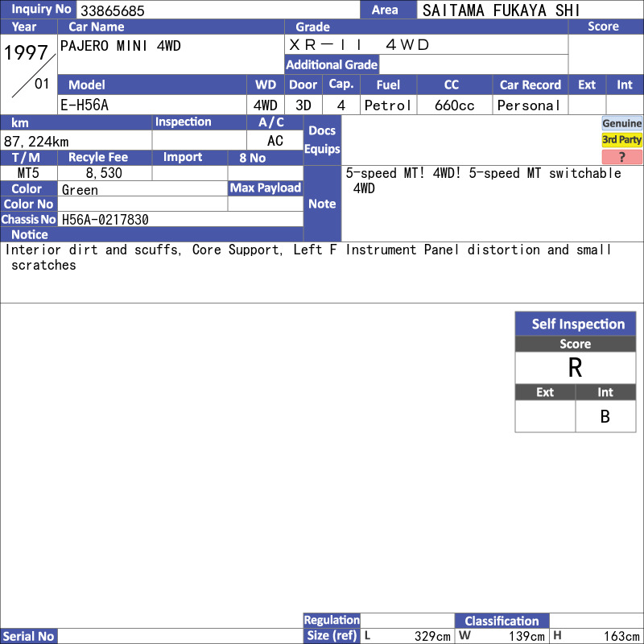
Task: Click the Serial No label
Action: 28,636
